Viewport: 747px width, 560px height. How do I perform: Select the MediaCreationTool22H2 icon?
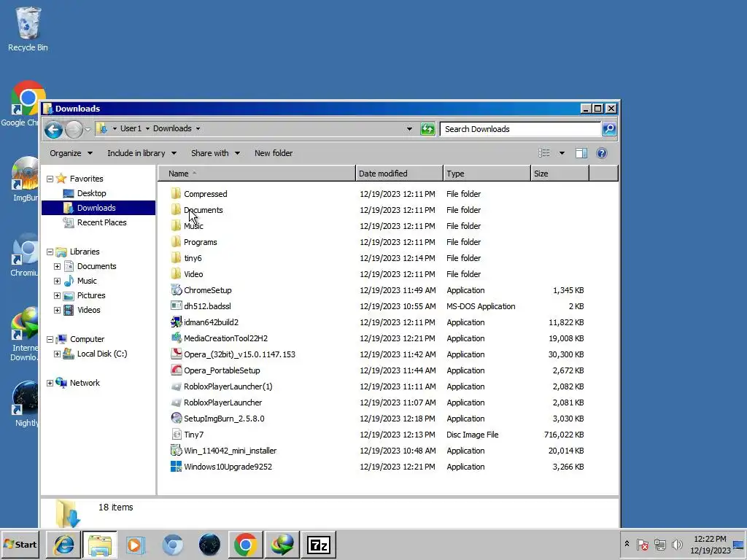click(x=177, y=338)
